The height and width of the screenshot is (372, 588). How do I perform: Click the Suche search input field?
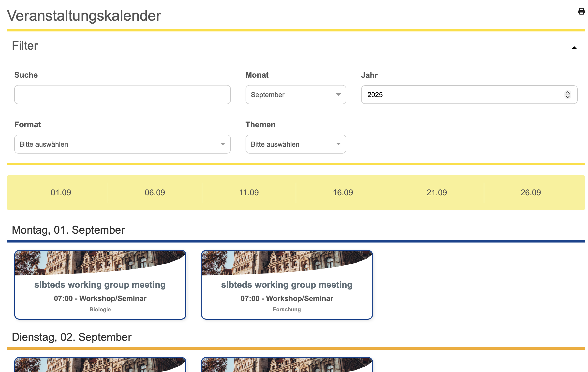[x=122, y=95]
